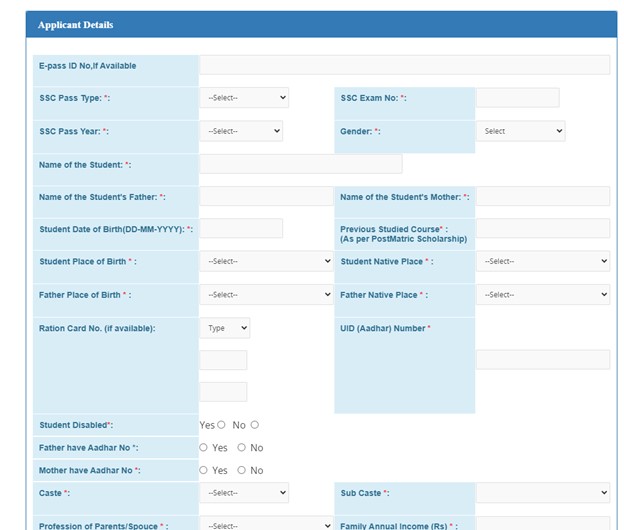
Task: Click the 'Student Disabled' label
Action: click(76, 425)
